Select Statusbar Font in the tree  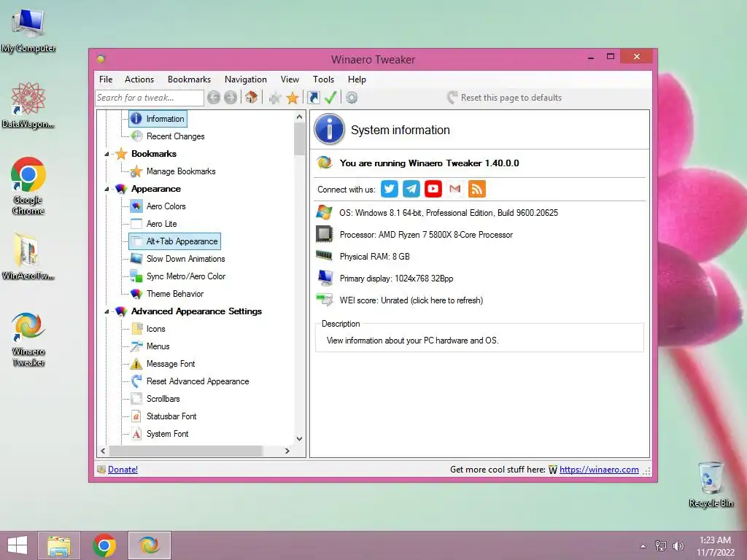[171, 416]
